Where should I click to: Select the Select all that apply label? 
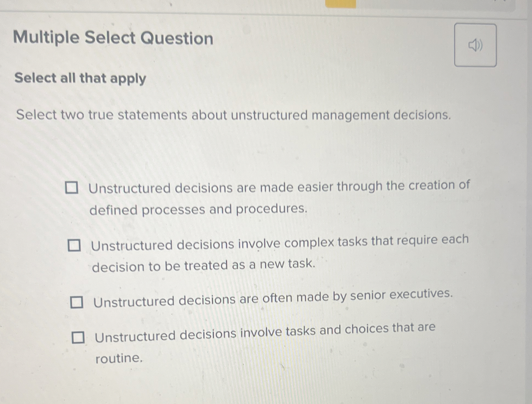coord(80,79)
